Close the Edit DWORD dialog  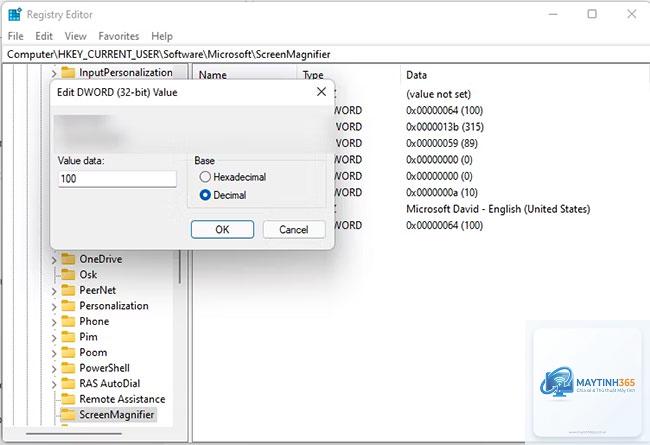321,92
